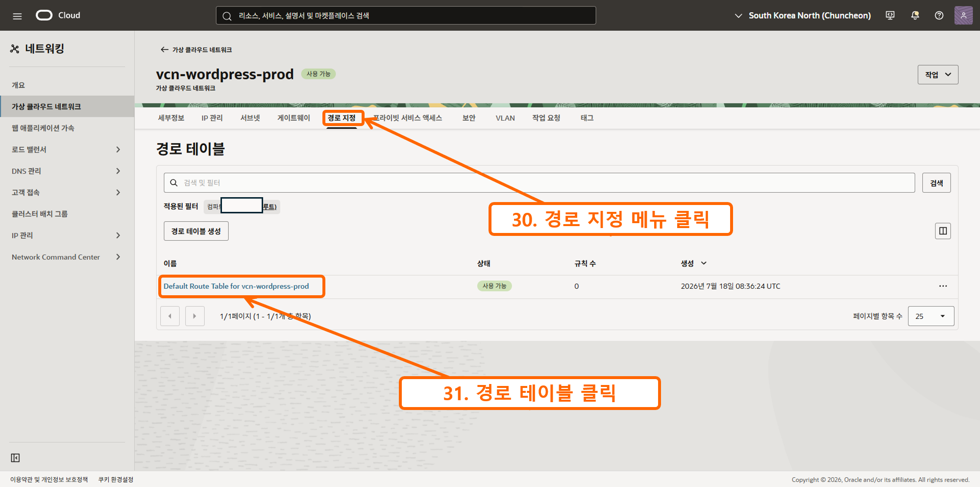980x487 pixels.
Task: Go to previous page arrow
Action: 170,316
